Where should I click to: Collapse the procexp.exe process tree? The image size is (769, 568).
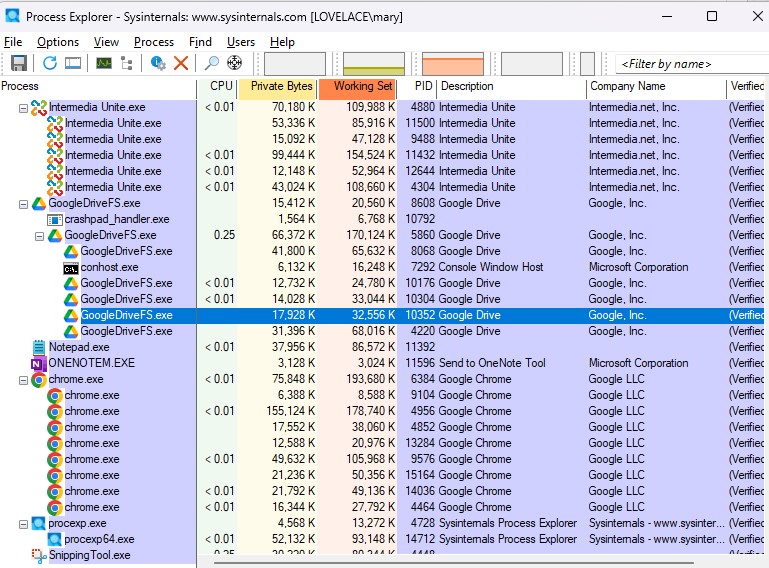pyautogui.click(x=23, y=524)
